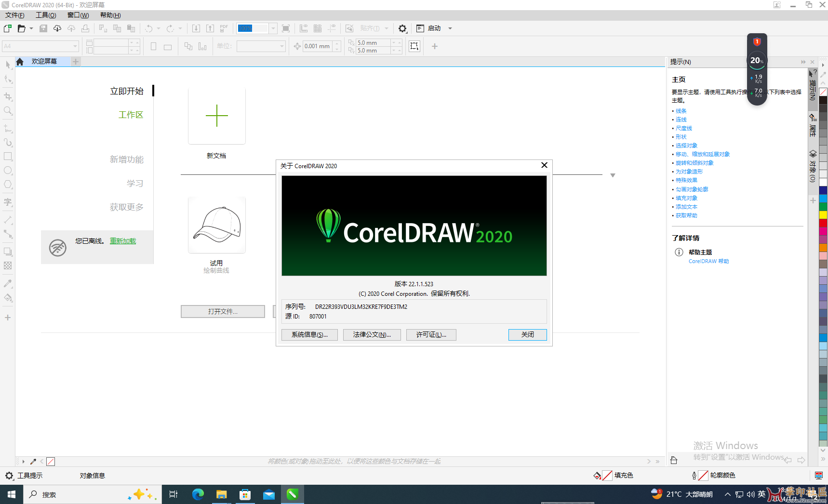Click the Publish to PDF icon
828x504 pixels.
pyautogui.click(x=224, y=28)
